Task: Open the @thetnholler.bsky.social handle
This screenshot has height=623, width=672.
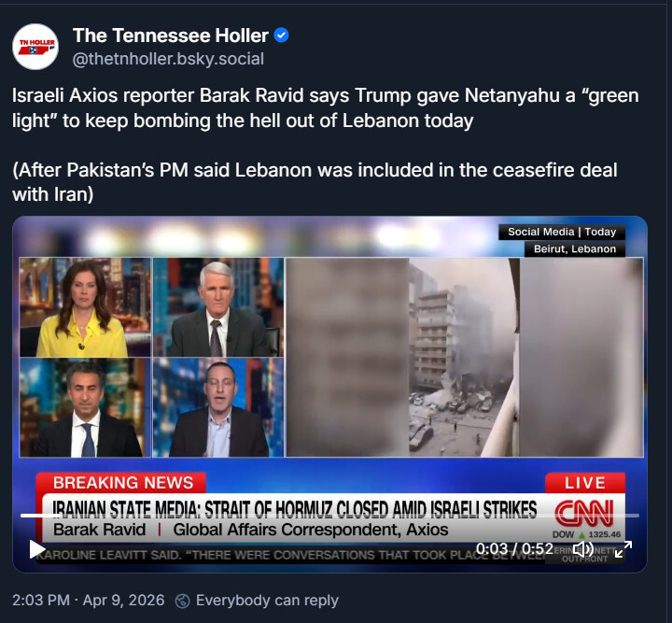Action: point(168,59)
